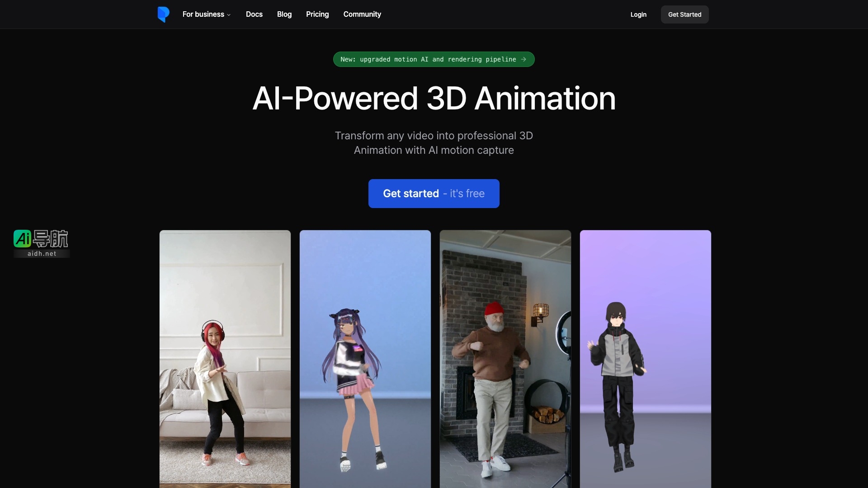868x488 pixels.
Task: Click the arrow icon in the announcement badge
Action: (523, 59)
